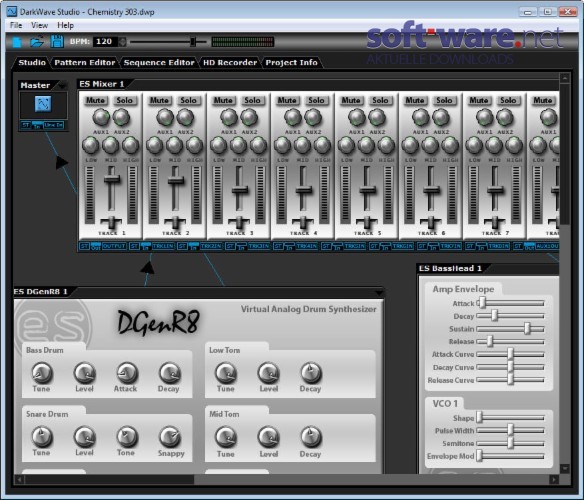Click the Master Line In connector

coord(54,125)
